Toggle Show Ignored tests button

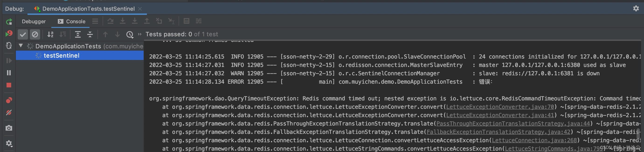35,34
